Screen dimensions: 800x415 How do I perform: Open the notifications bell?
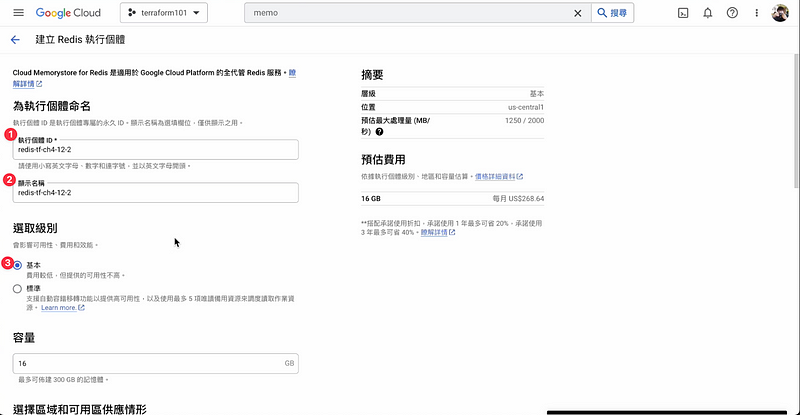[708, 13]
